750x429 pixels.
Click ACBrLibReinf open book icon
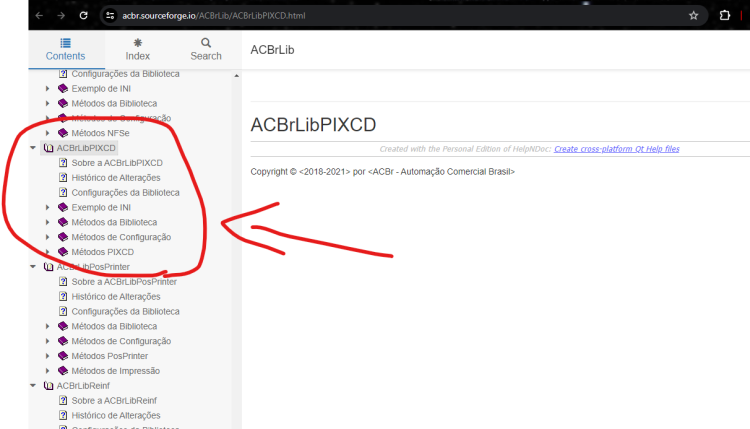point(48,385)
